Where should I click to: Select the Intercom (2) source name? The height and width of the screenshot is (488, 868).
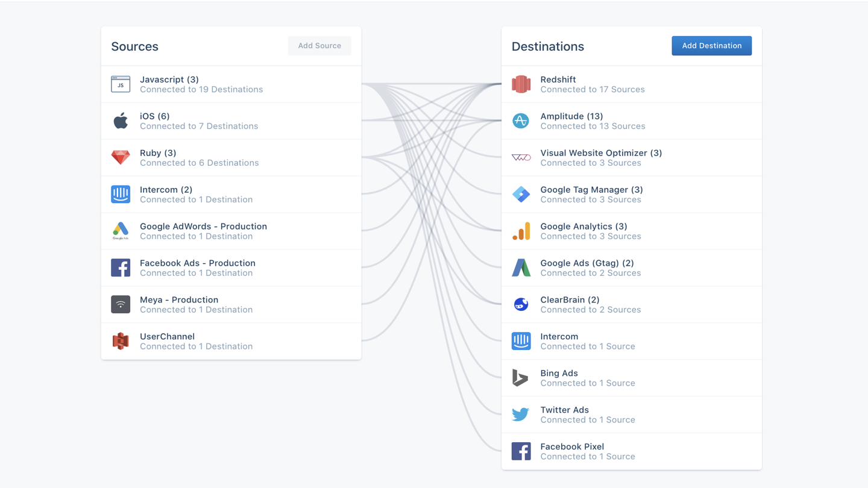(x=166, y=190)
